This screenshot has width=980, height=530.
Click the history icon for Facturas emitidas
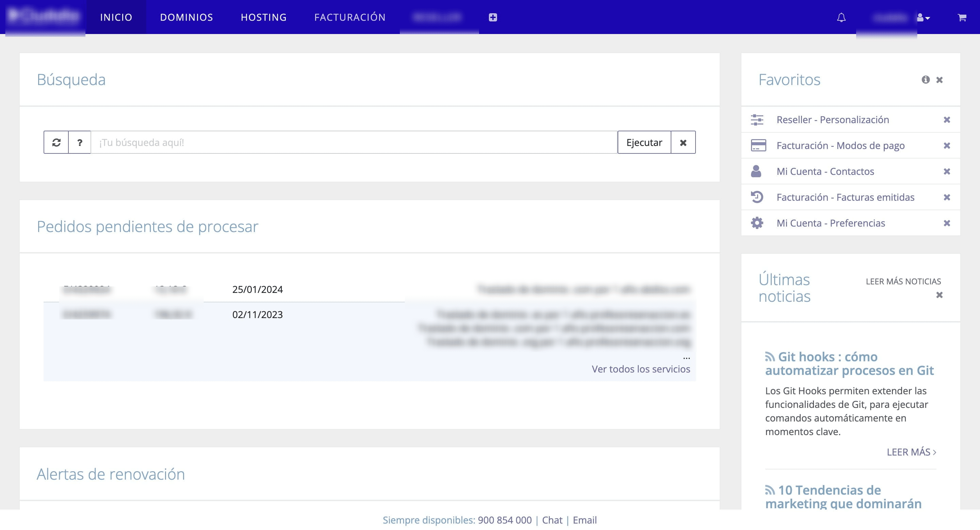tap(757, 197)
